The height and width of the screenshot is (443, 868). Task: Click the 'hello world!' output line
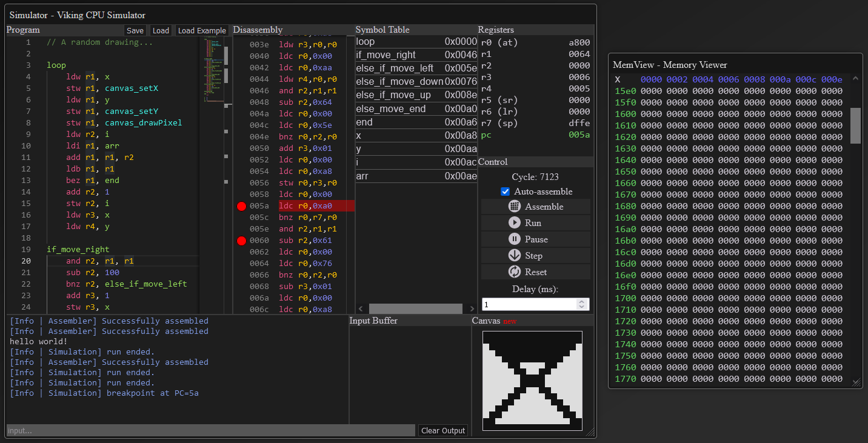tap(39, 342)
